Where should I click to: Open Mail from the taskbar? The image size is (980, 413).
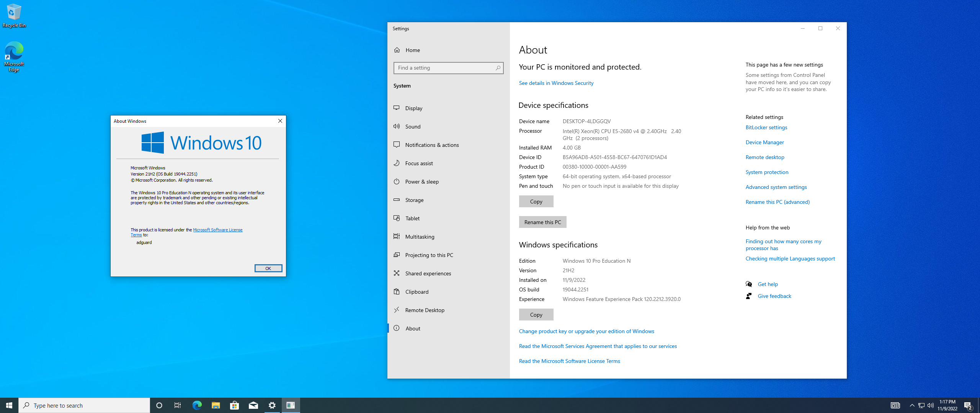point(253,405)
